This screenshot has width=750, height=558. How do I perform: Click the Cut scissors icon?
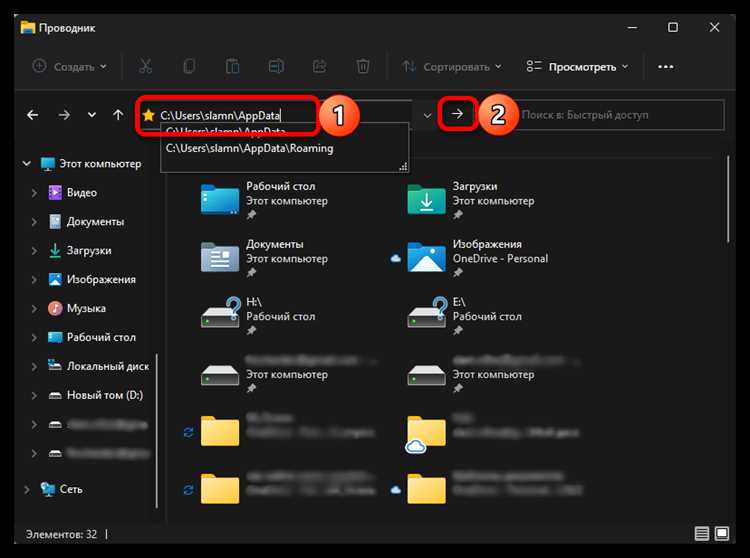point(145,66)
